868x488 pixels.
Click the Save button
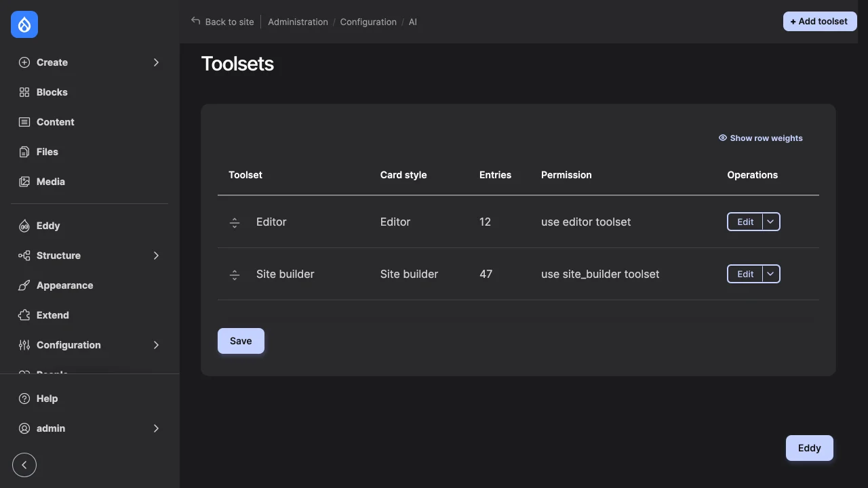[241, 341]
